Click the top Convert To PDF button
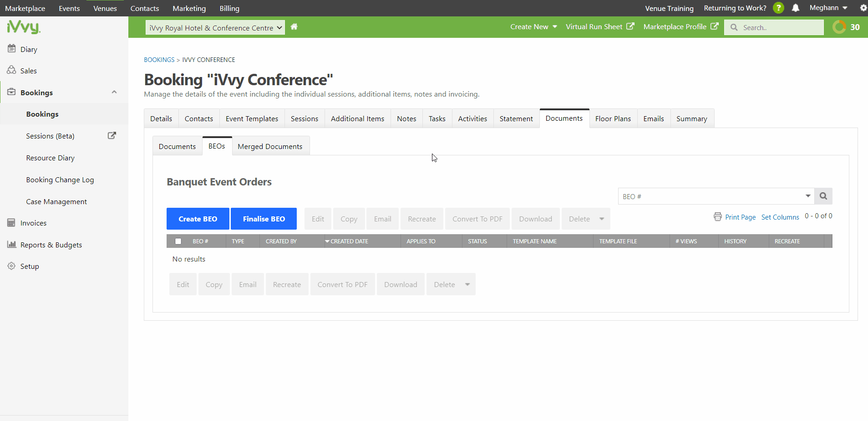Viewport: 868px width, 421px height. [477, 219]
